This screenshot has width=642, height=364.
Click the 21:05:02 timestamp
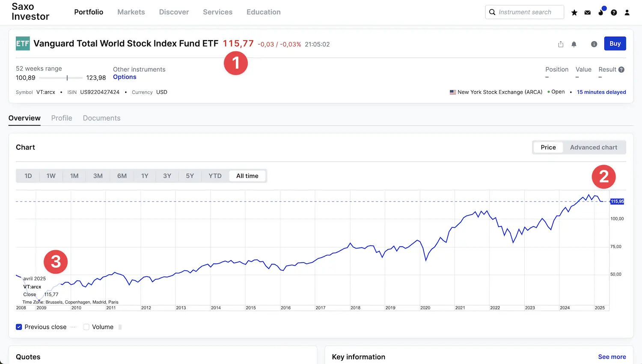point(317,44)
